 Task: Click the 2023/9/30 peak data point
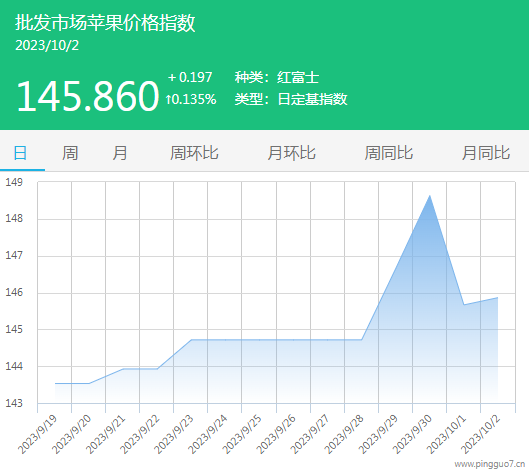[429, 196]
